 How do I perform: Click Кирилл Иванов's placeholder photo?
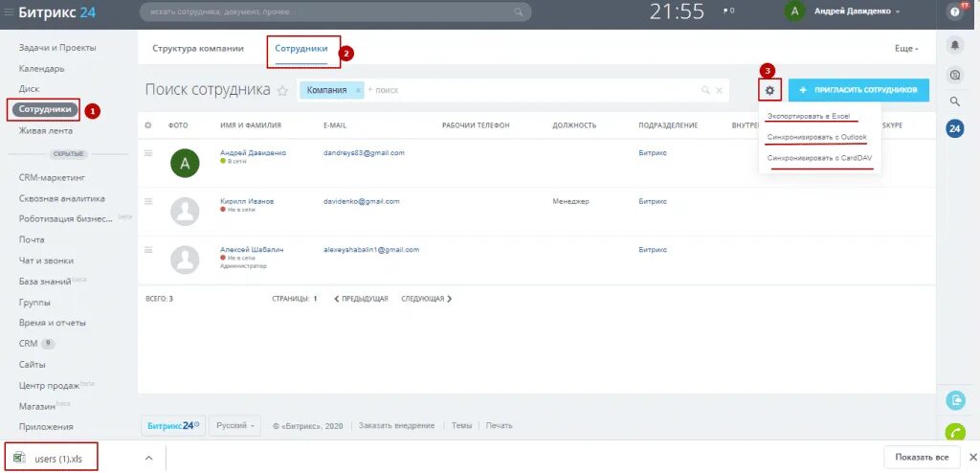coord(185,212)
